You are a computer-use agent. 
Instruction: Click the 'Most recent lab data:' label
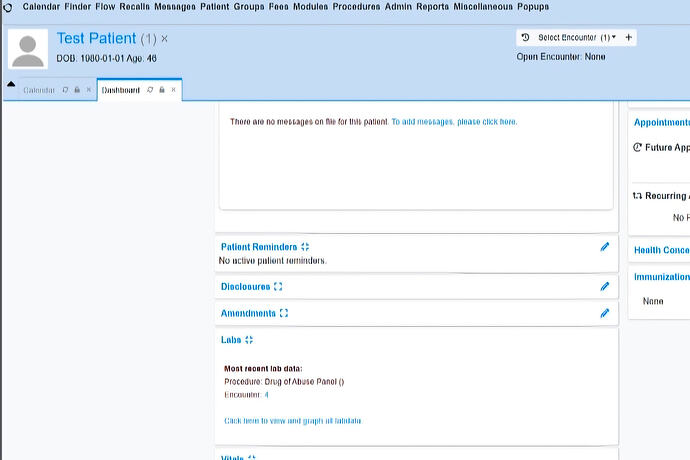pyautogui.click(x=263, y=368)
